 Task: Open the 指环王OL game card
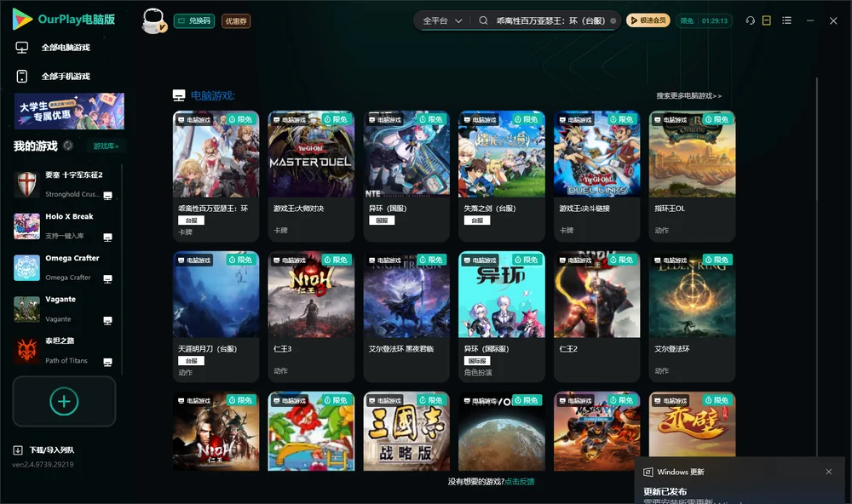[692, 176]
